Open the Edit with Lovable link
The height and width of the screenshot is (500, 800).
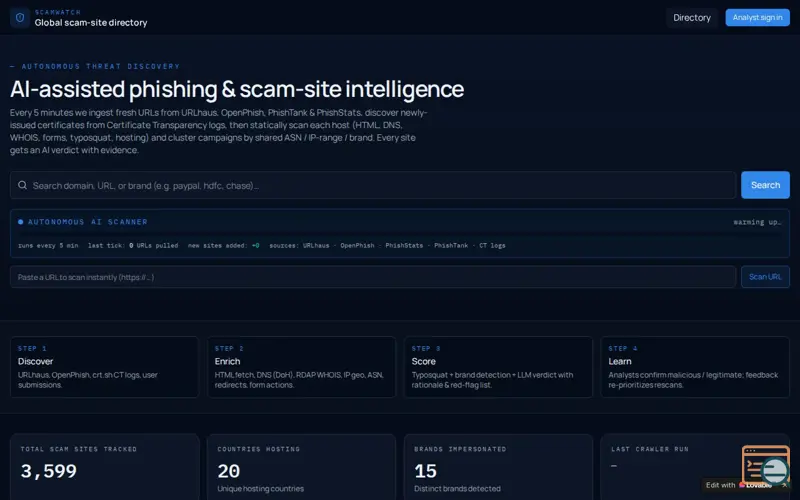pyautogui.click(x=738, y=485)
